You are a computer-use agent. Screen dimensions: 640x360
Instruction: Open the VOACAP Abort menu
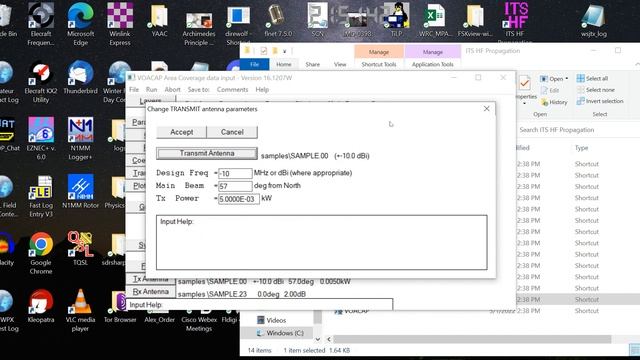(x=172, y=89)
